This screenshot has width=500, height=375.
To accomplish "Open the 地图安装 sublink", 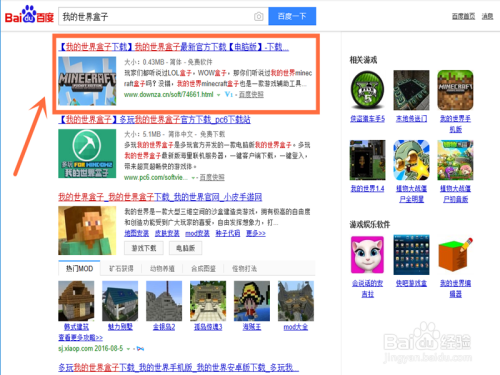I will [x=137, y=233].
